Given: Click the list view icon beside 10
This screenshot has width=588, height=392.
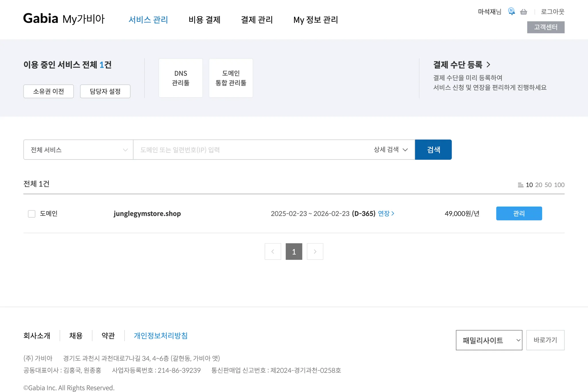Looking at the screenshot, I should 520,185.
